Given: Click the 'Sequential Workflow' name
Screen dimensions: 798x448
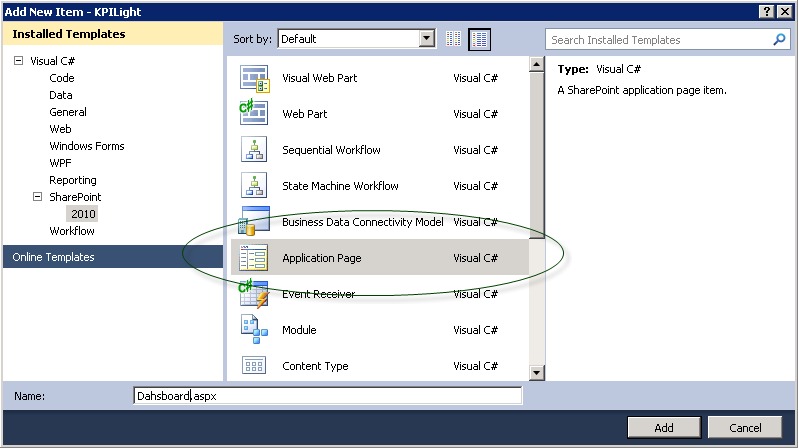Looking at the screenshot, I should tap(331, 150).
